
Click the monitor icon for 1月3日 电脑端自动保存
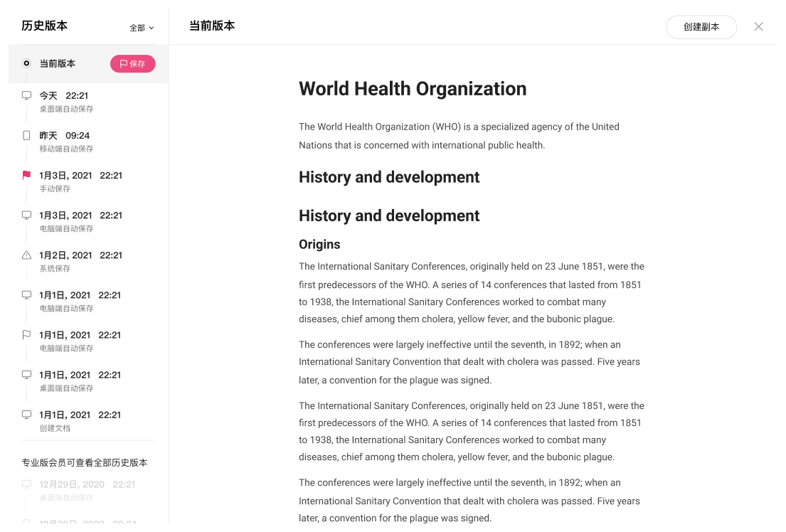26,215
